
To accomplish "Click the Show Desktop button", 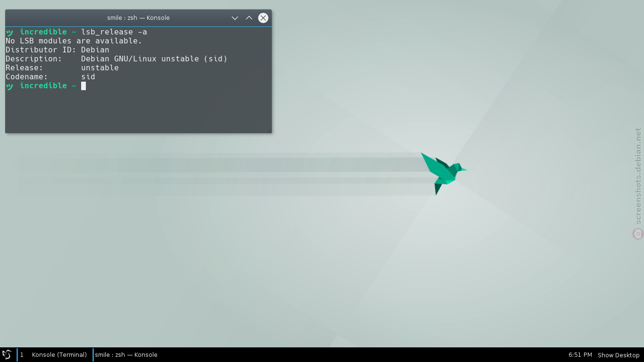I will pyautogui.click(x=619, y=355).
